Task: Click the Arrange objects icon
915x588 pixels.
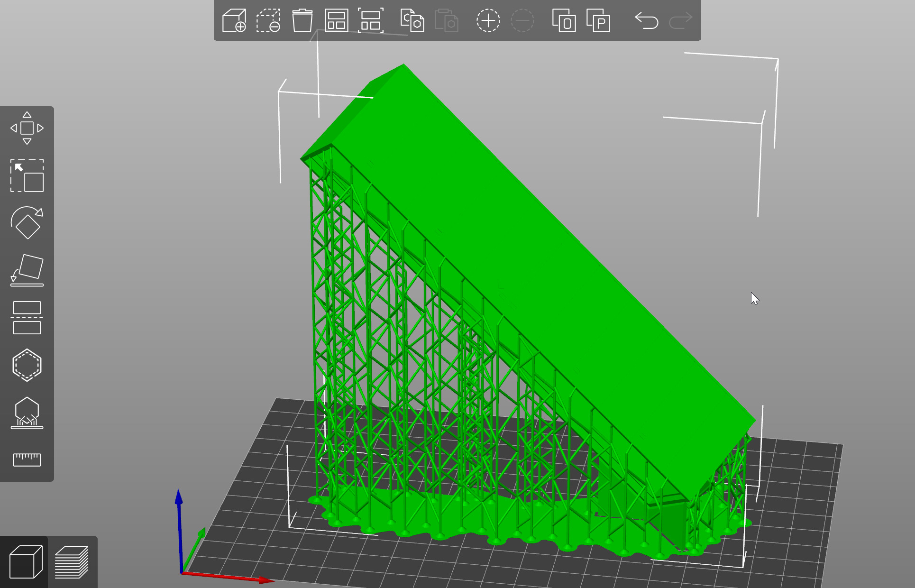Action: [336, 20]
